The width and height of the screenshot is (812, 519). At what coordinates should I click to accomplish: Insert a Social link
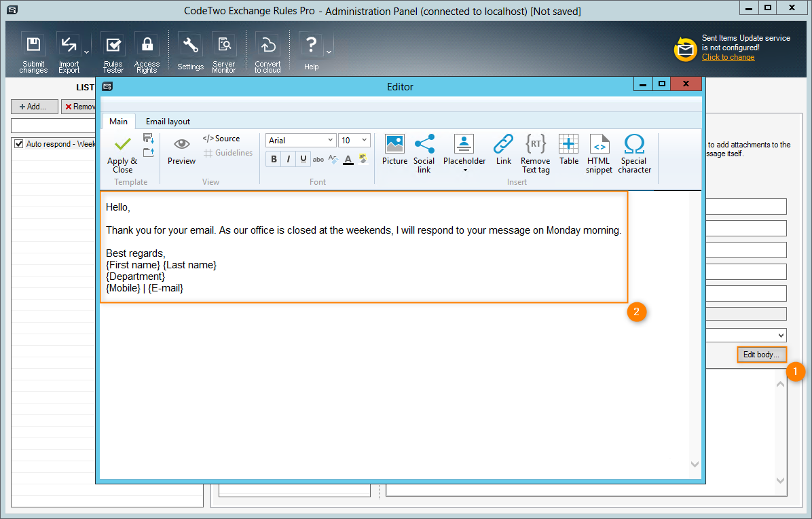tap(424, 154)
